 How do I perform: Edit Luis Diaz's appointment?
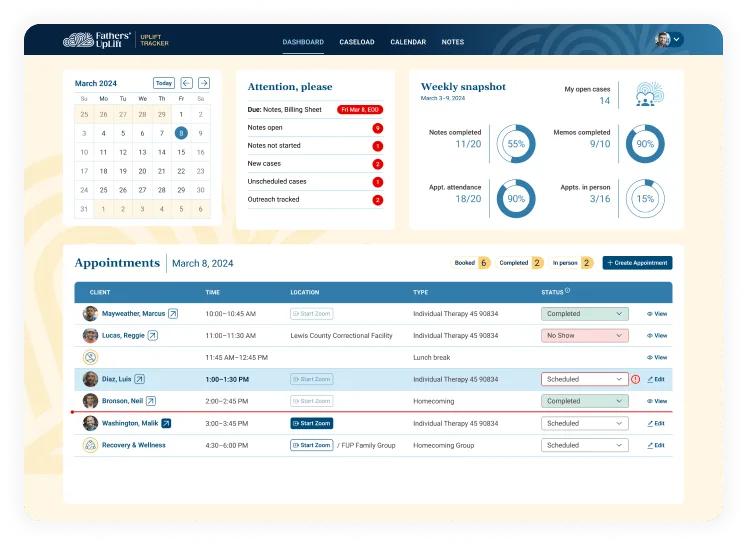(x=656, y=379)
